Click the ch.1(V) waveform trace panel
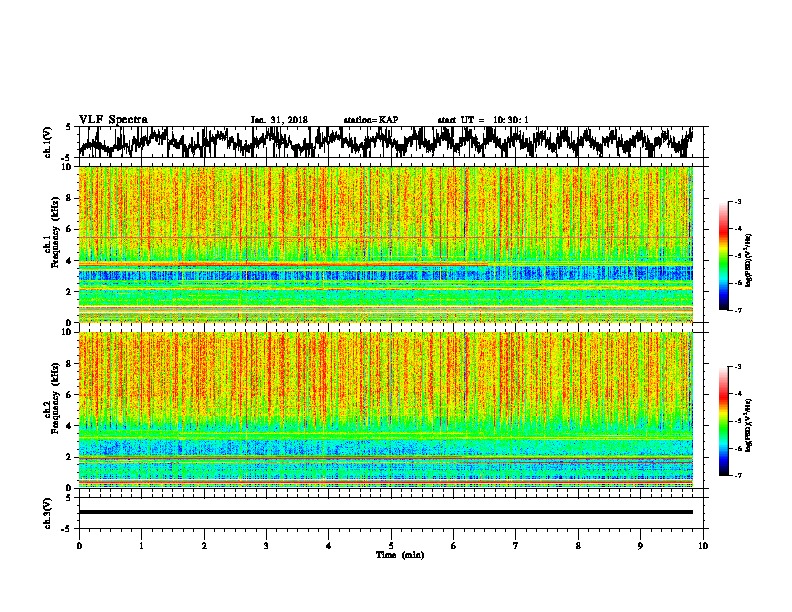Viewport: 792px width, 612px height. coord(391,142)
